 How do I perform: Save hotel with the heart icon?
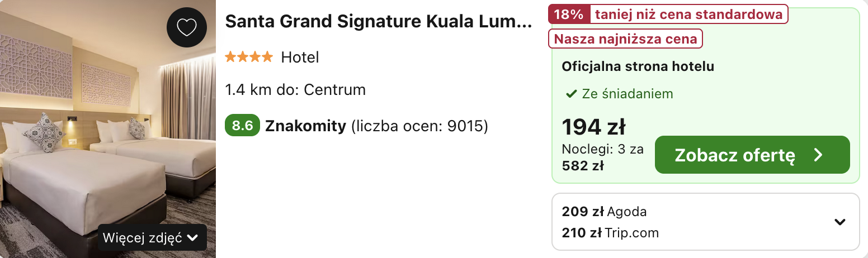[187, 27]
